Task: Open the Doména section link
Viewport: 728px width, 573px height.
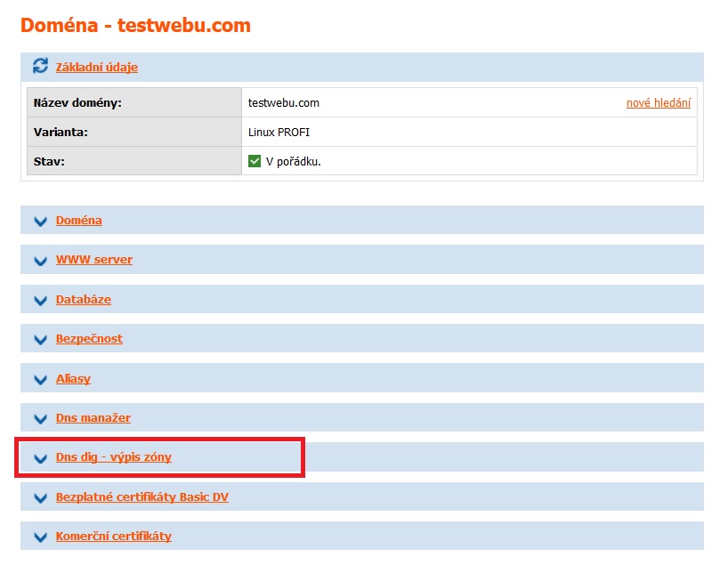Action: [x=78, y=220]
